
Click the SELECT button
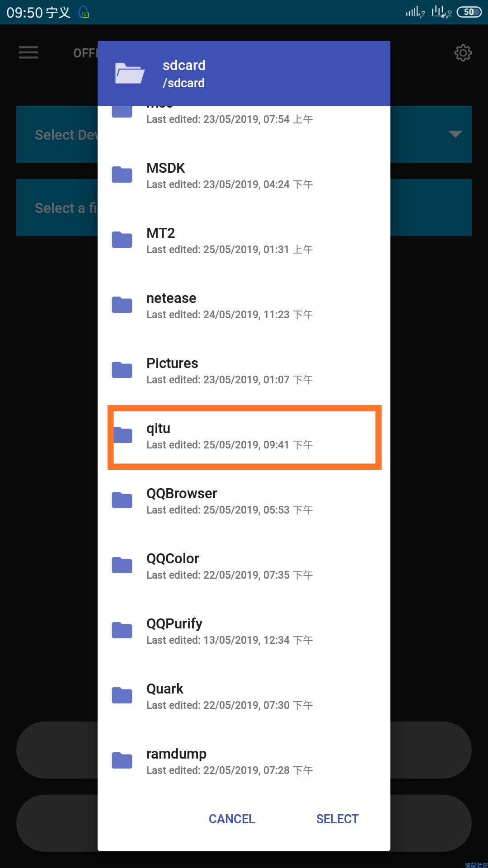click(x=338, y=819)
